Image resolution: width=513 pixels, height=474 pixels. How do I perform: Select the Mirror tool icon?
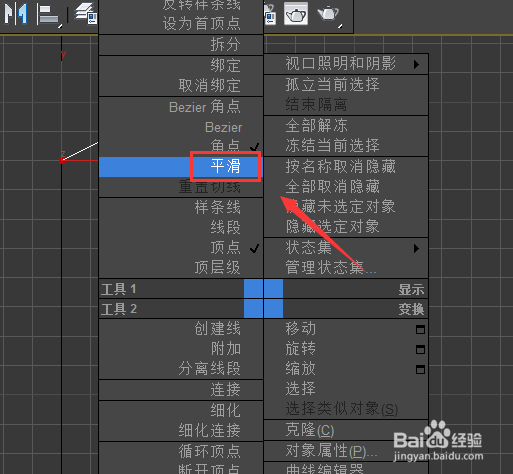point(15,14)
